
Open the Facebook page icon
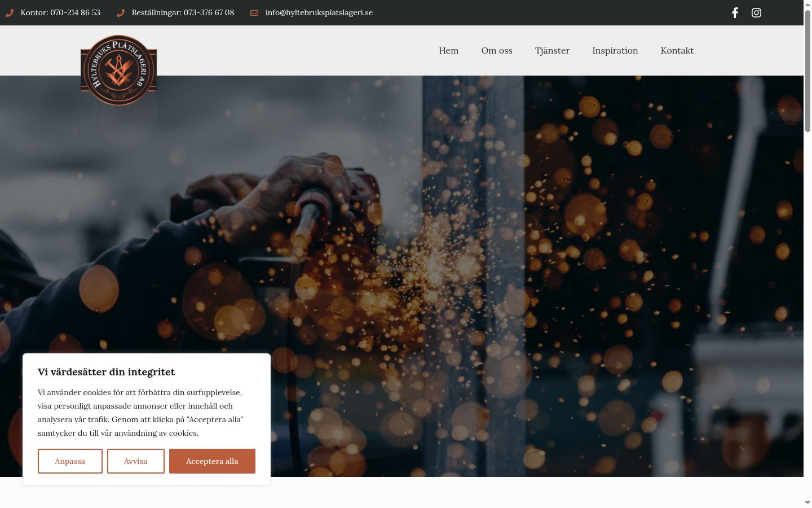pyautogui.click(x=735, y=12)
